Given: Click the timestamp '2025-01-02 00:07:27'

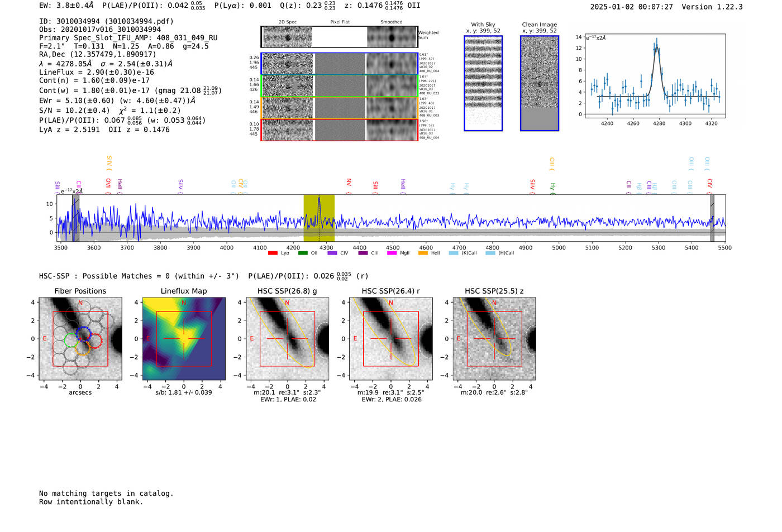Looking at the screenshot, I should point(632,7).
